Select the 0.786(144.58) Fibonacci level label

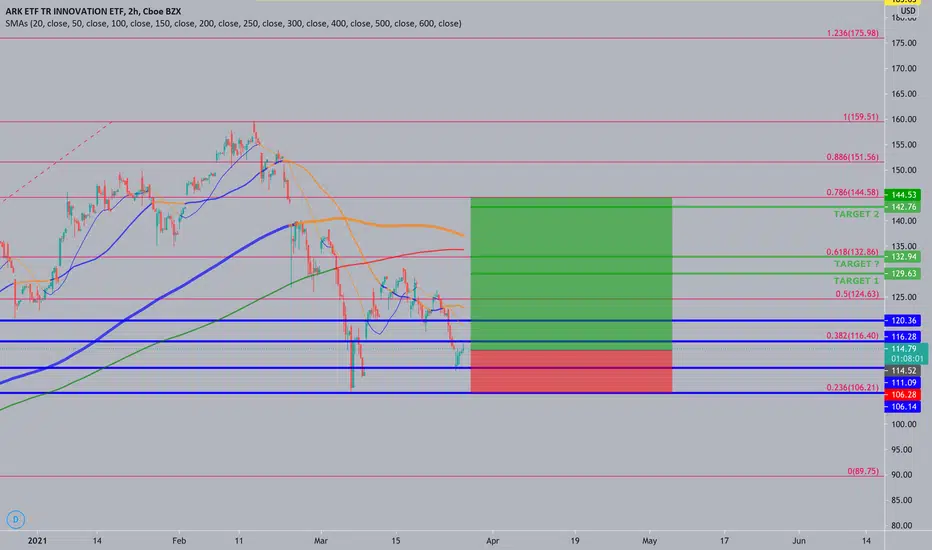click(852, 193)
